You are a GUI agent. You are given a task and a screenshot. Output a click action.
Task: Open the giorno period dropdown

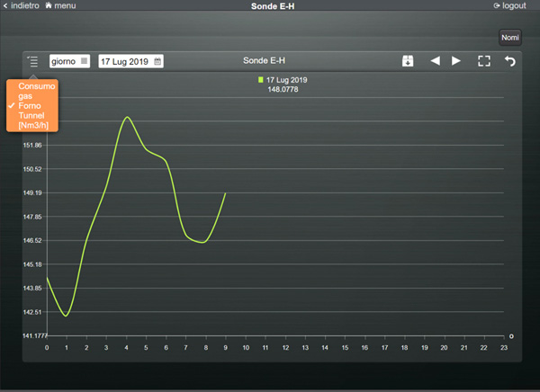[69, 61]
